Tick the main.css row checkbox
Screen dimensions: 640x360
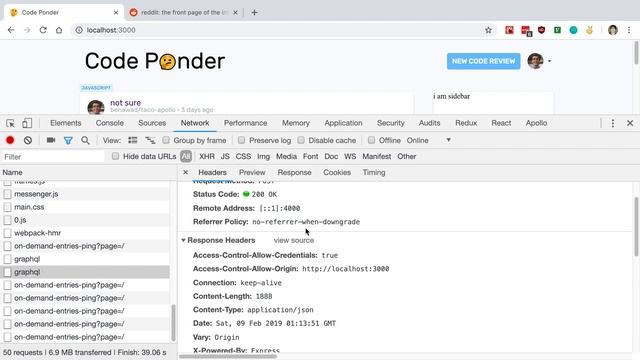7,207
